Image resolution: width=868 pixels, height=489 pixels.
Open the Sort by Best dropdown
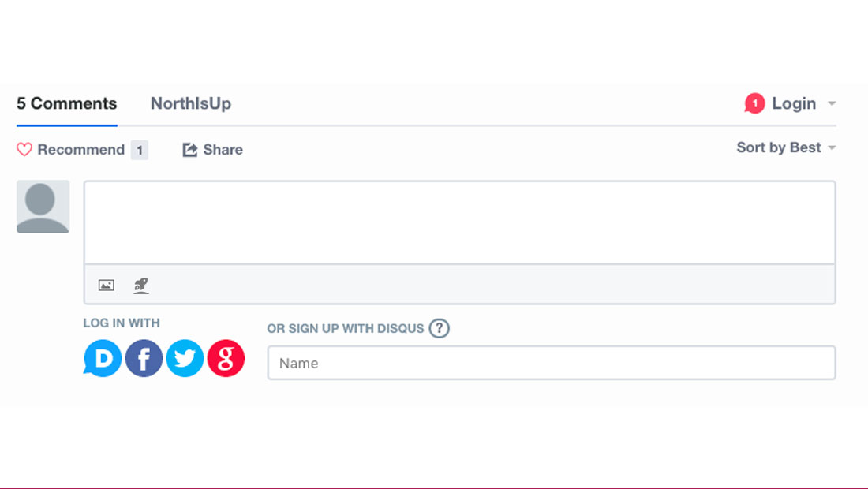point(786,147)
